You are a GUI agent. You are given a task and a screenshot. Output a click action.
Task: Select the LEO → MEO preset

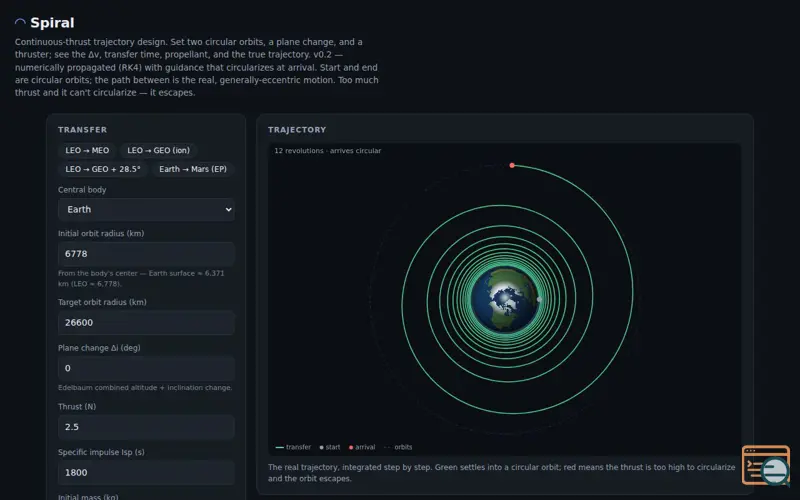[x=87, y=151]
